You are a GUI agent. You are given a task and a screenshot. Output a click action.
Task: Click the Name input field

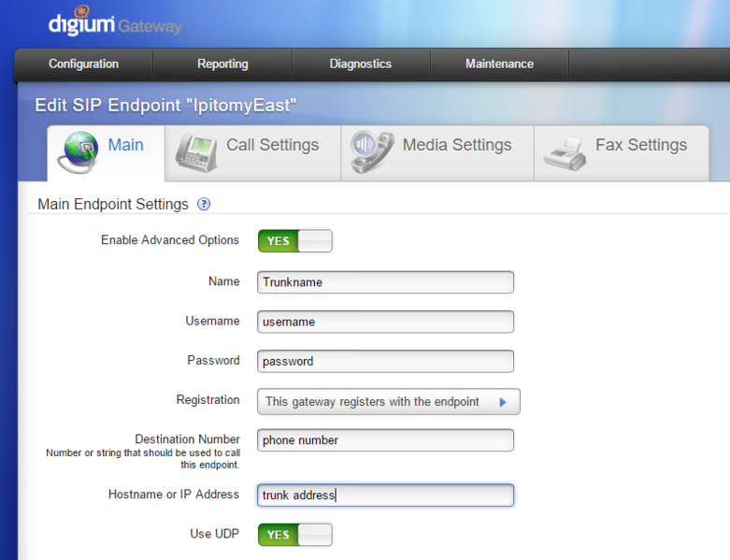tap(385, 282)
